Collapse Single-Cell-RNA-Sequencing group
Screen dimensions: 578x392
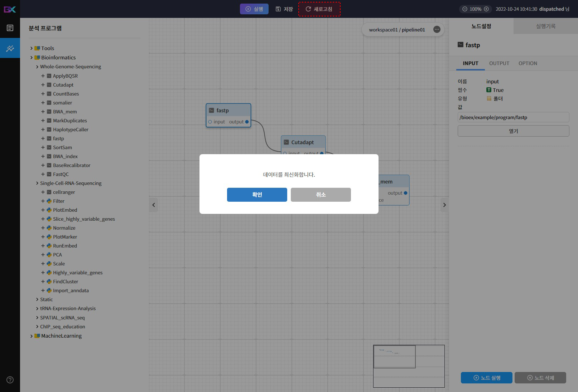37,183
